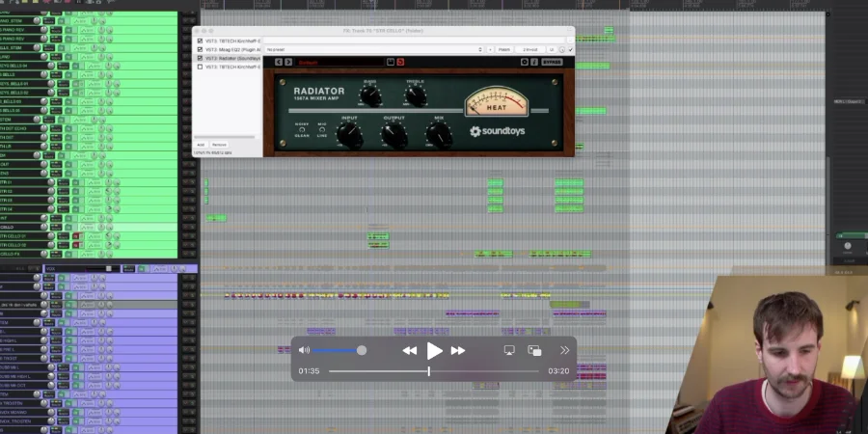868x434 pixels.
Task: Select Maag EQ2 in FX chain list
Action: 232,49
